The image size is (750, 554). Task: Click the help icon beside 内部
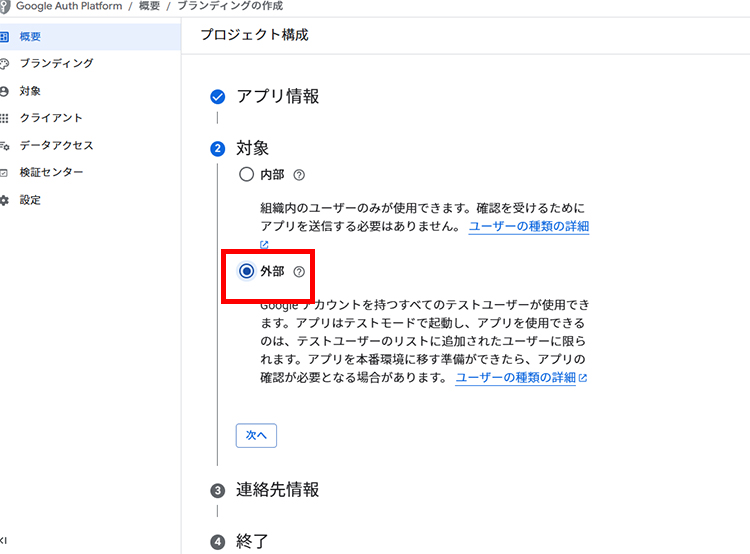click(x=299, y=175)
